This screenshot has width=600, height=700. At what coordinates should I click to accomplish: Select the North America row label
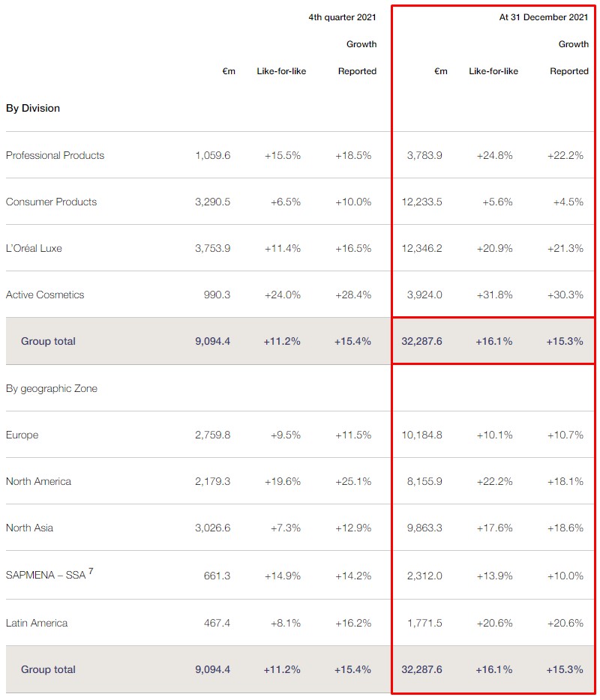click(x=38, y=481)
